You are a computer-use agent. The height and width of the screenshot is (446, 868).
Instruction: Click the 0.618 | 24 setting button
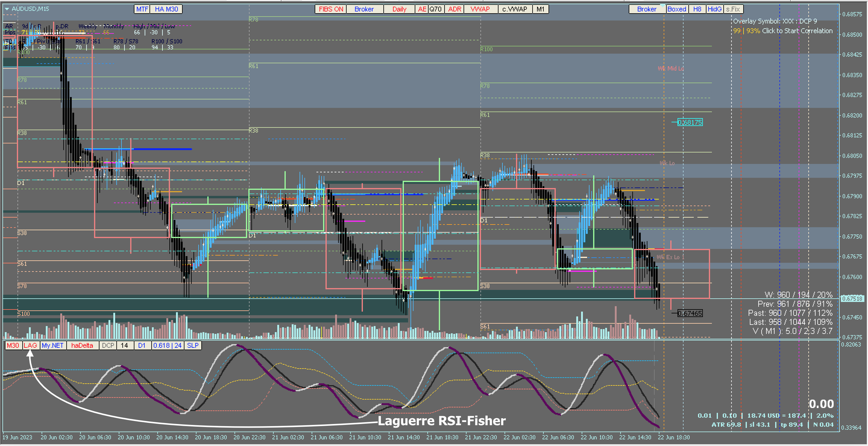[x=167, y=345]
